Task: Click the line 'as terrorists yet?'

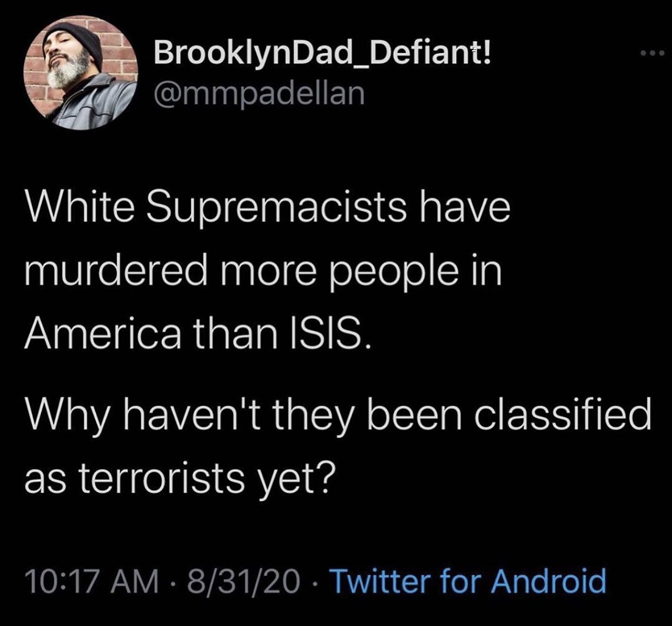Action: (x=179, y=477)
